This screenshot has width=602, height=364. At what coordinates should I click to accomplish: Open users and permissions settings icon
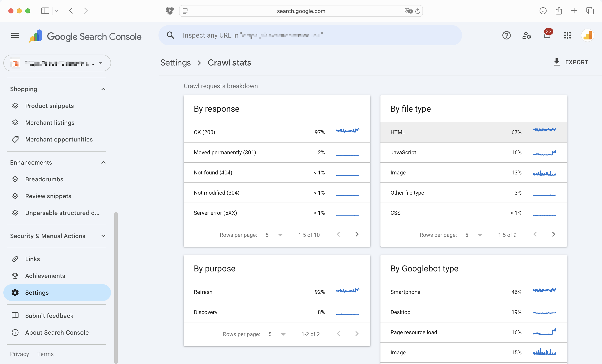pos(527,36)
